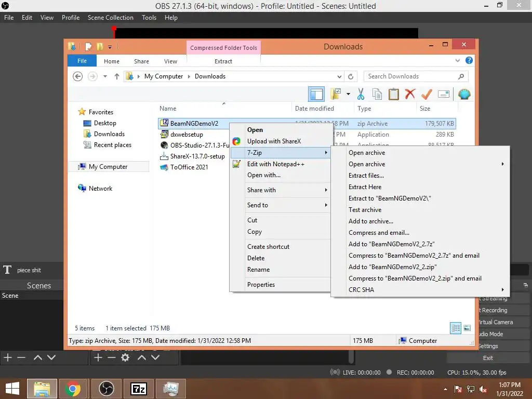Choose Extract files... in 7-Zip submenu
Screen dimensions: 532x399
tap(420, 176)
